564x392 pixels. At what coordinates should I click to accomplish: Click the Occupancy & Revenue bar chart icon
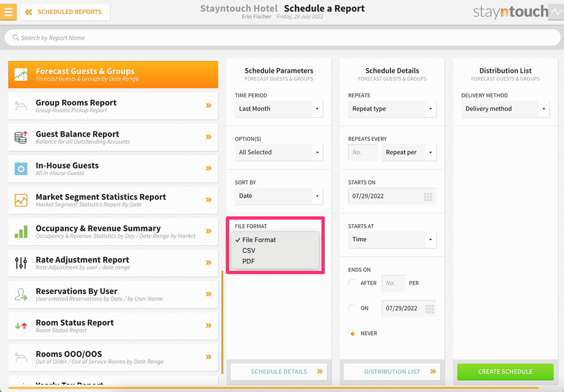point(21,232)
